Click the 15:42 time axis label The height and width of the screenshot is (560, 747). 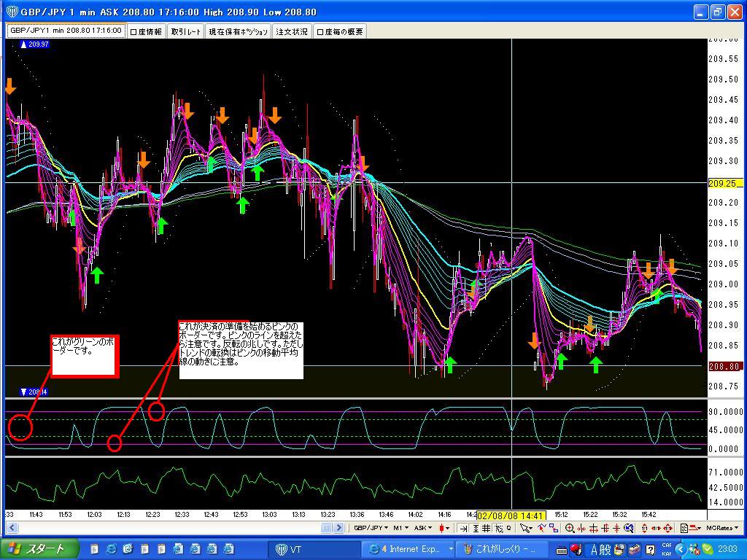point(649,515)
